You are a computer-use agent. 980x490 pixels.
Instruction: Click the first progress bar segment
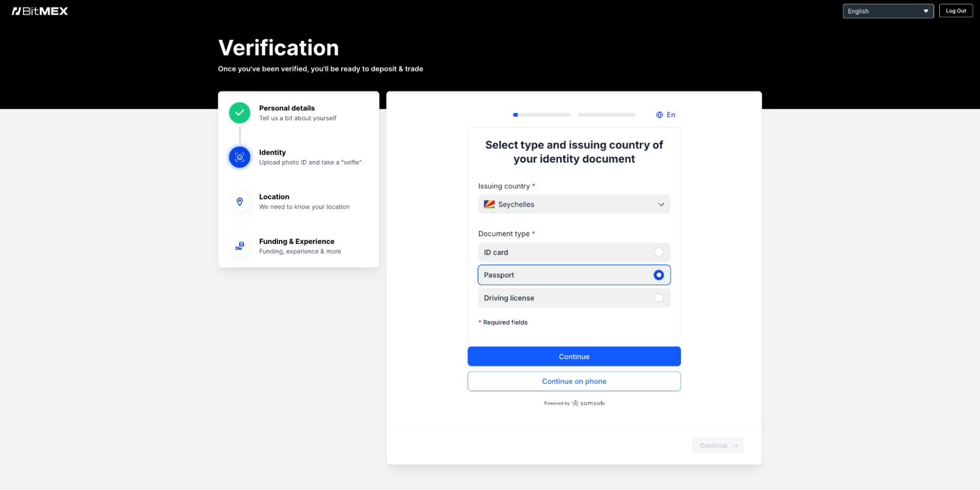(542, 115)
